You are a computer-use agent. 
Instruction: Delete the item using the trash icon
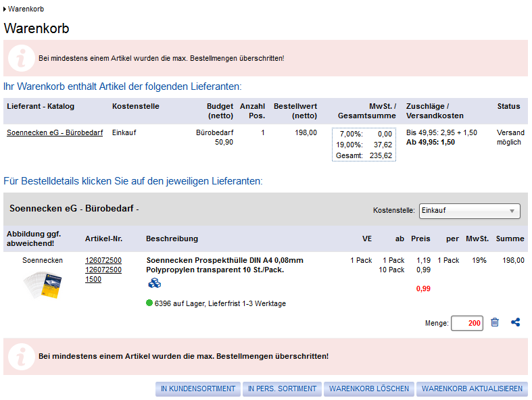(495, 322)
